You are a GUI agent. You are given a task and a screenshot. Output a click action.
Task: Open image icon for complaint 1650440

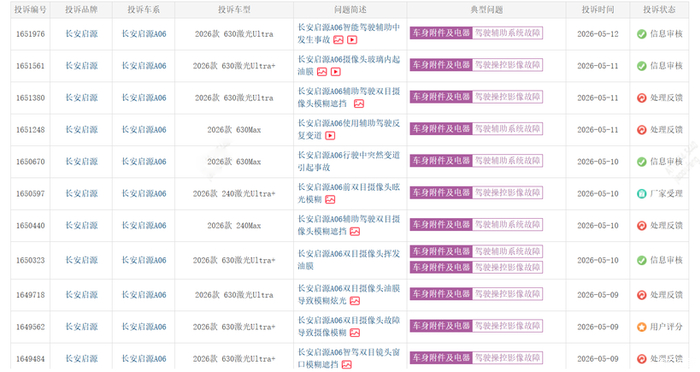355,232
